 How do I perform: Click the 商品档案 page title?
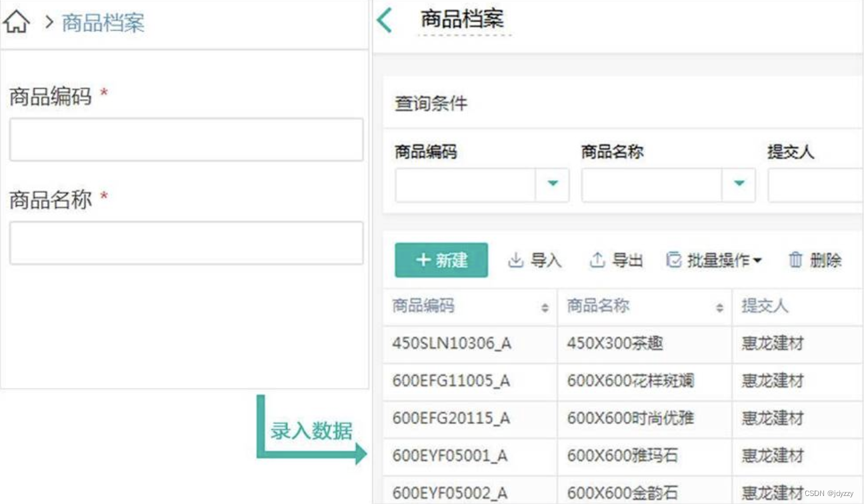(462, 19)
